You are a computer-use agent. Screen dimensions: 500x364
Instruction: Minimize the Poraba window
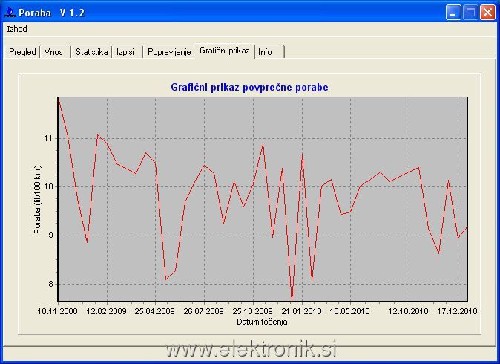coord(453,13)
